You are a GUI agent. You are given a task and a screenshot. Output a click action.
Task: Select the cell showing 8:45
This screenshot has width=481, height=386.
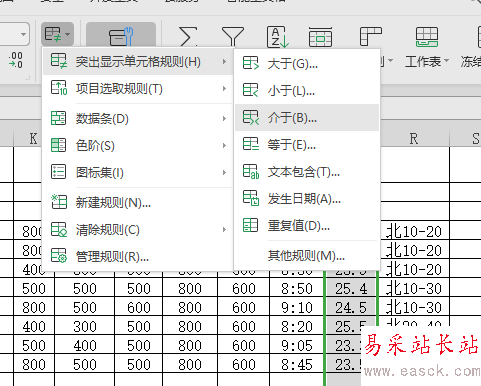click(297, 364)
